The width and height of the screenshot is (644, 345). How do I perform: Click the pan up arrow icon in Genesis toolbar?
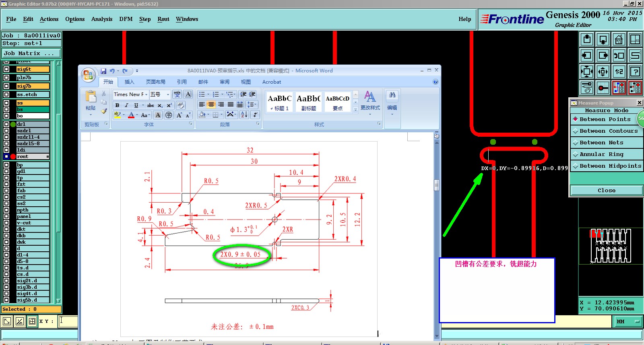coord(587,39)
